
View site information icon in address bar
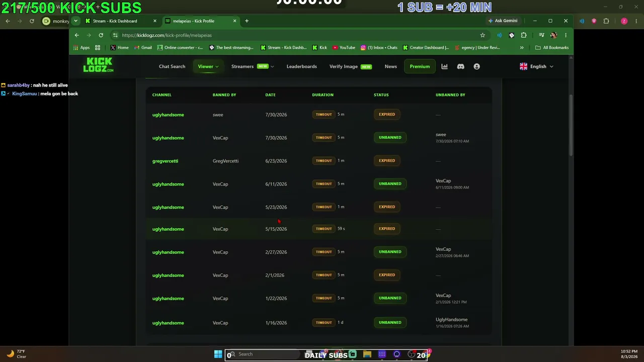pos(115,35)
